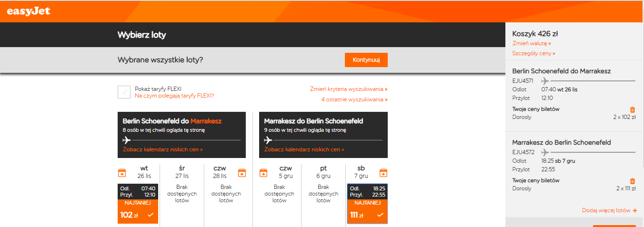Open Zmień walutę currency selector
This screenshot has width=644, height=227.
[x=532, y=43]
